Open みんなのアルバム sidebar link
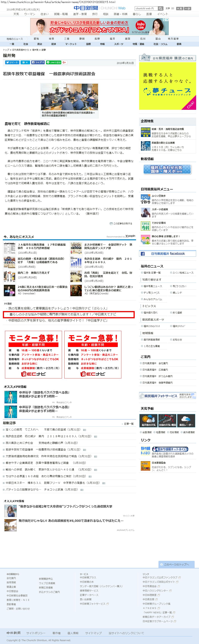Image resolution: width=199 pixels, height=644 pixels. tap(153, 299)
